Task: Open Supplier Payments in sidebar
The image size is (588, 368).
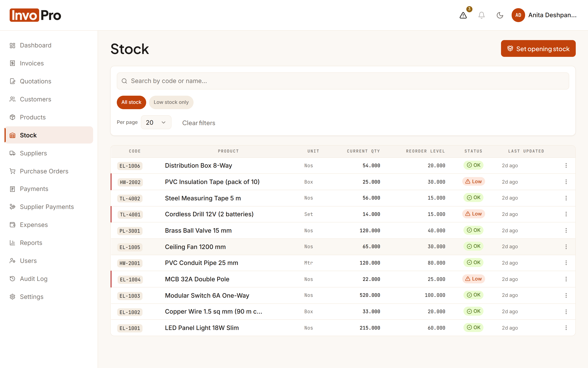Action: click(49, 207)
